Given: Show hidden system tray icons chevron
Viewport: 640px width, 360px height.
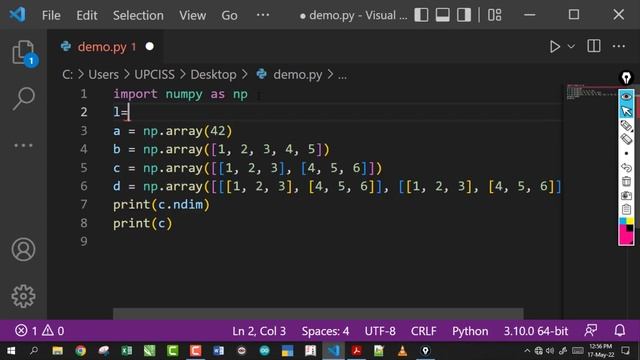Looking at the screenshot, I should point(527,351).
